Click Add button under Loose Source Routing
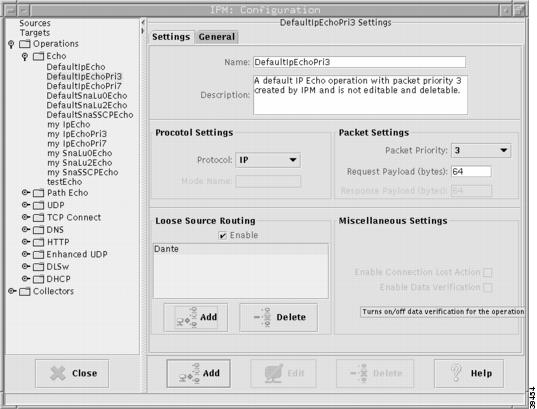 [196, 318]
